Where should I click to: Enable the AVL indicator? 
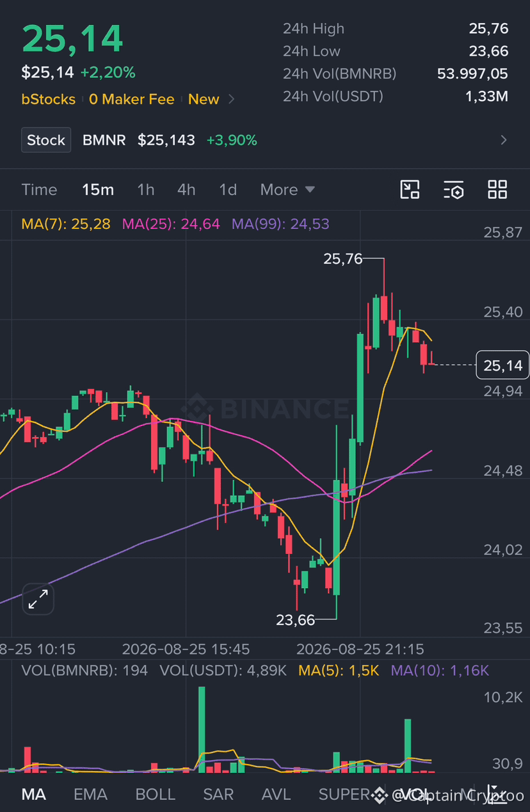point(277,794)
